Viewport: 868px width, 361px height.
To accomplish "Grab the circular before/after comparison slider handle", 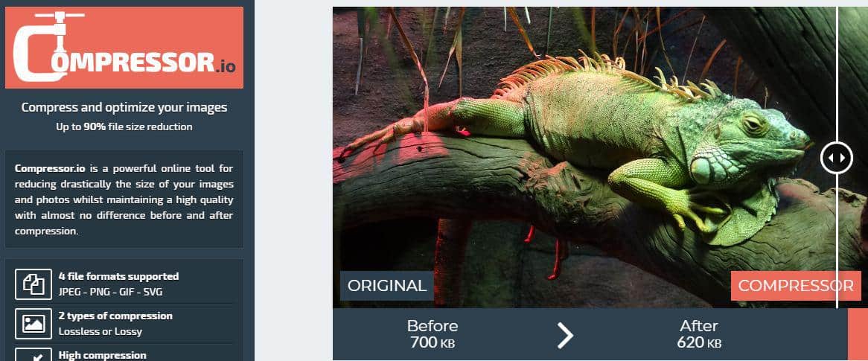I will (x=837, y=158).
